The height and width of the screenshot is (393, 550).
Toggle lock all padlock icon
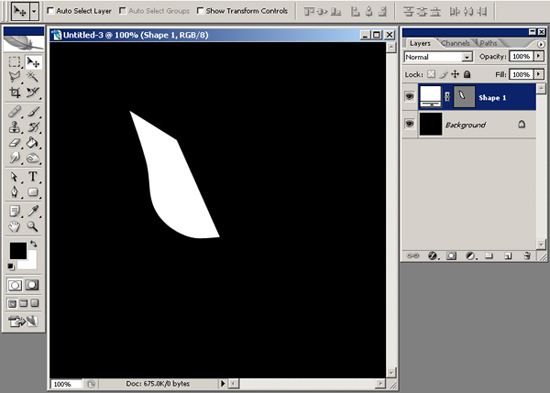(x=467, y=74)
